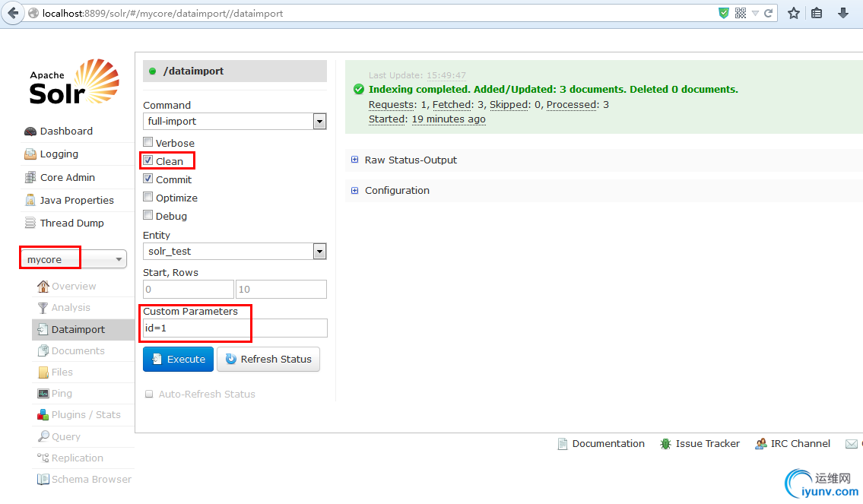Open the Dataimport menu item
The image size is (863, 504).
click(83, 329)
